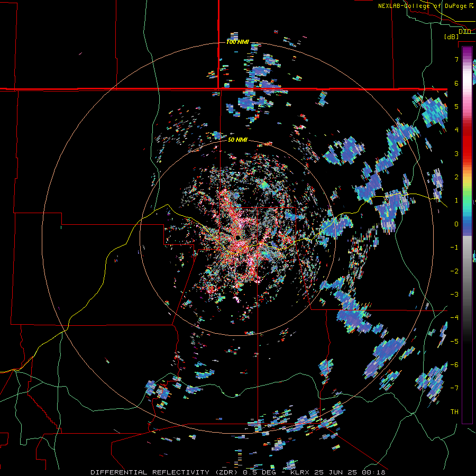Pick the -4 tick on the dB scale

click(x=454, y=317)
